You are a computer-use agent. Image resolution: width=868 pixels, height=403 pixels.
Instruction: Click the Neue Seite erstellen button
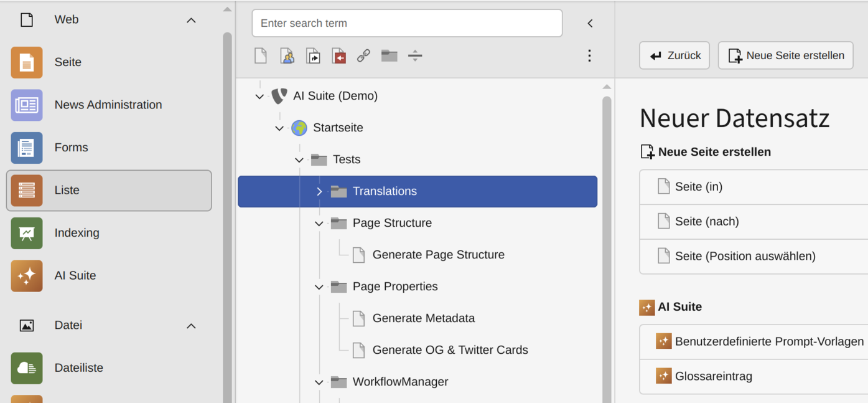tap(785, 55)
